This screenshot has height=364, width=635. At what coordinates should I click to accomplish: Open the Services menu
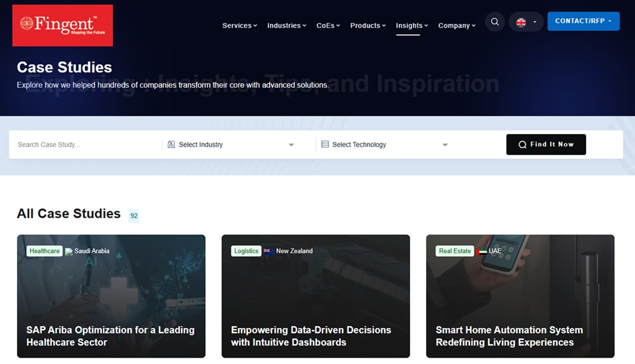pyautogui.click(x=239, y=26)
